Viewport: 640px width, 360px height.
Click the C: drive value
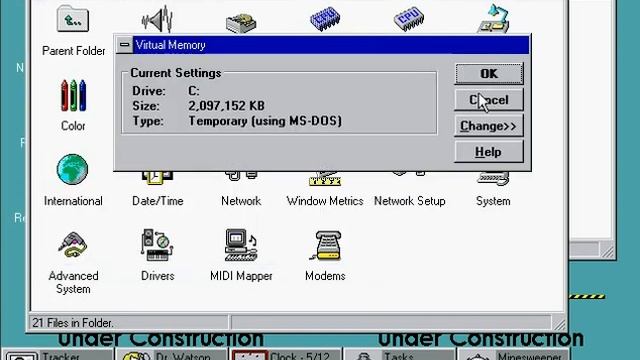pyautogui.click(x=194, y=91)
